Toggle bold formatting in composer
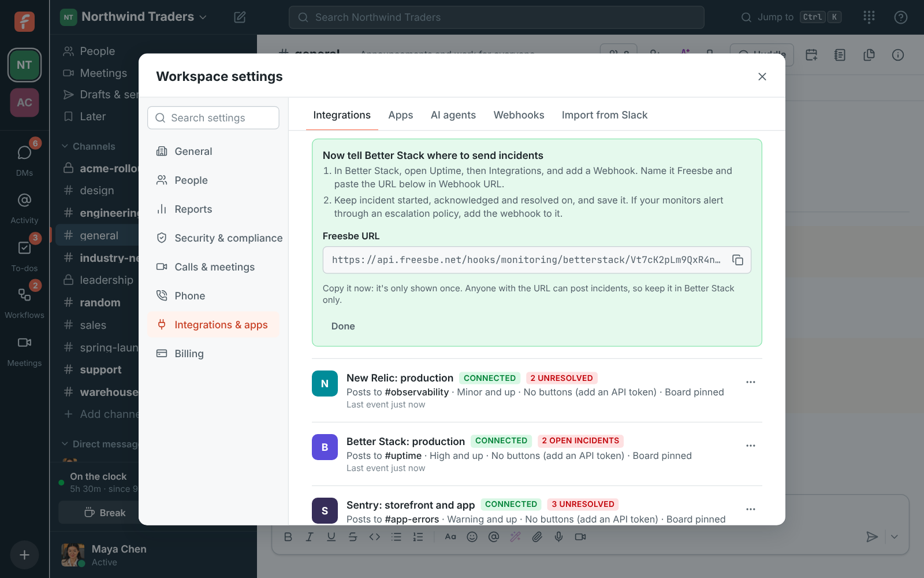This screenshot has width=924, height=578. click(288, 537)
